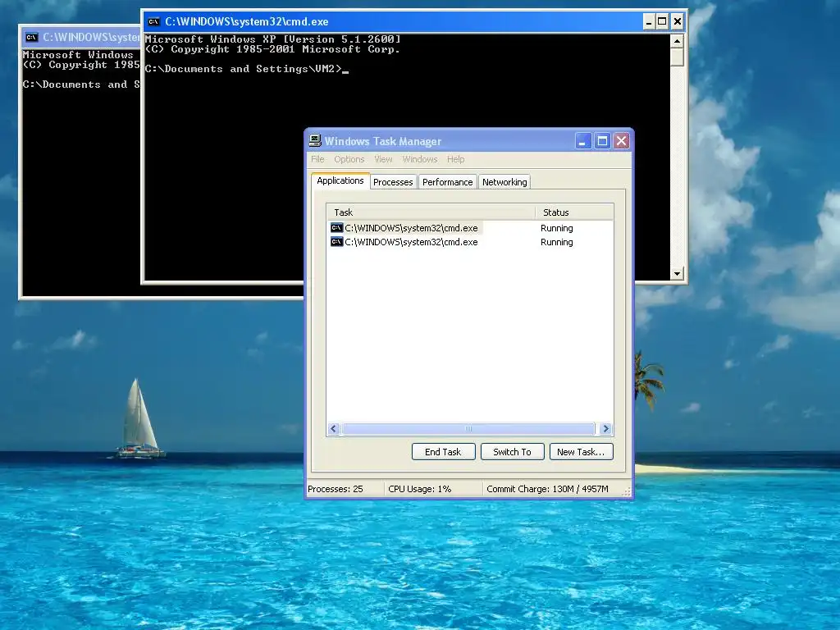Open the Windows menu in Task Manager

click(420, 159)
